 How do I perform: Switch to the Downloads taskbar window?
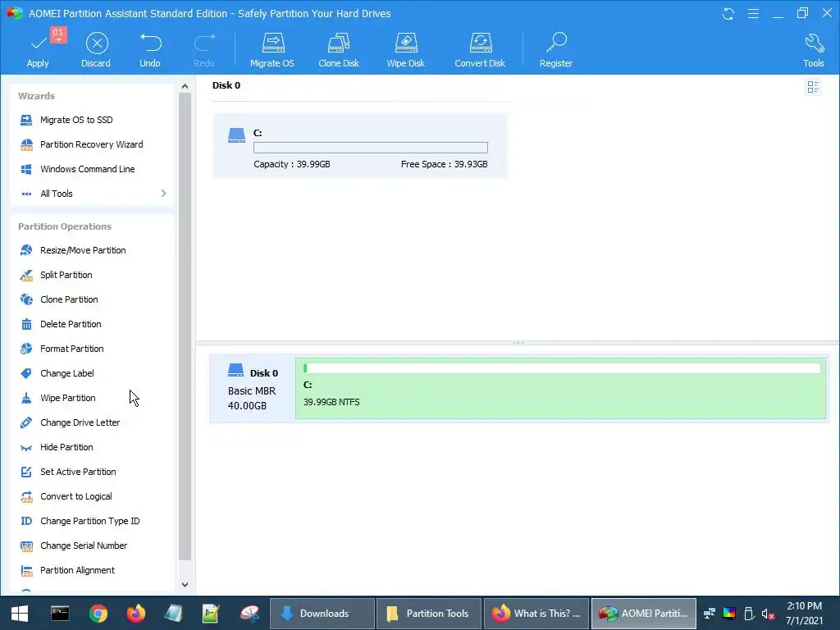pyautogui.click(x=322, y=614)
